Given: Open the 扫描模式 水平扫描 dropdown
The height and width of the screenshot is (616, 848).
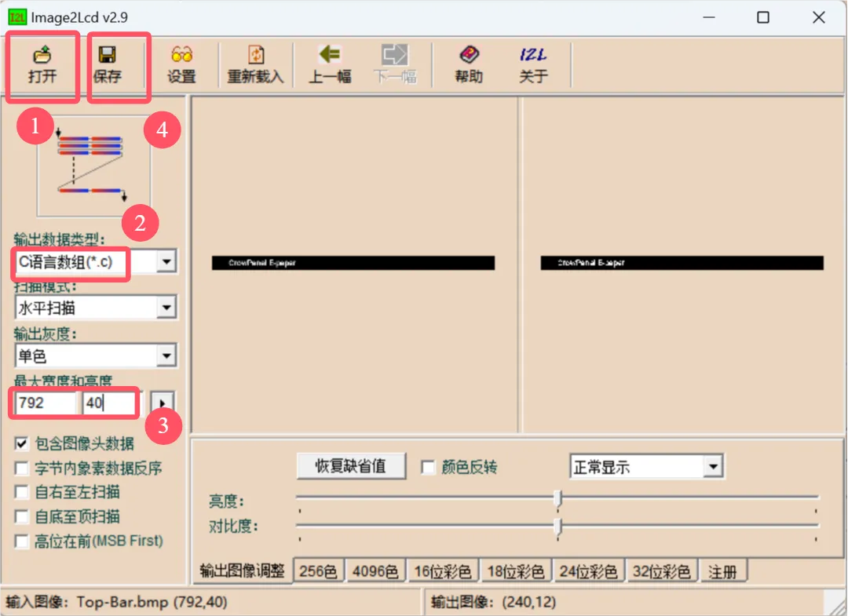Looking at the screenshot, I should coord(166,308).
